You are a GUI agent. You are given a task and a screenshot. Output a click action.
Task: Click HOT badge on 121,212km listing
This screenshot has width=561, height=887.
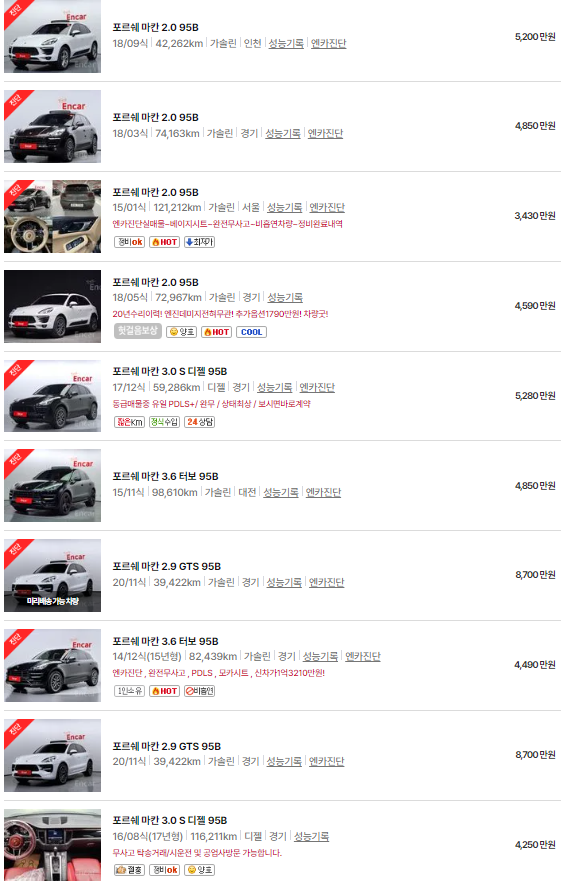click(x=164, y=242)
